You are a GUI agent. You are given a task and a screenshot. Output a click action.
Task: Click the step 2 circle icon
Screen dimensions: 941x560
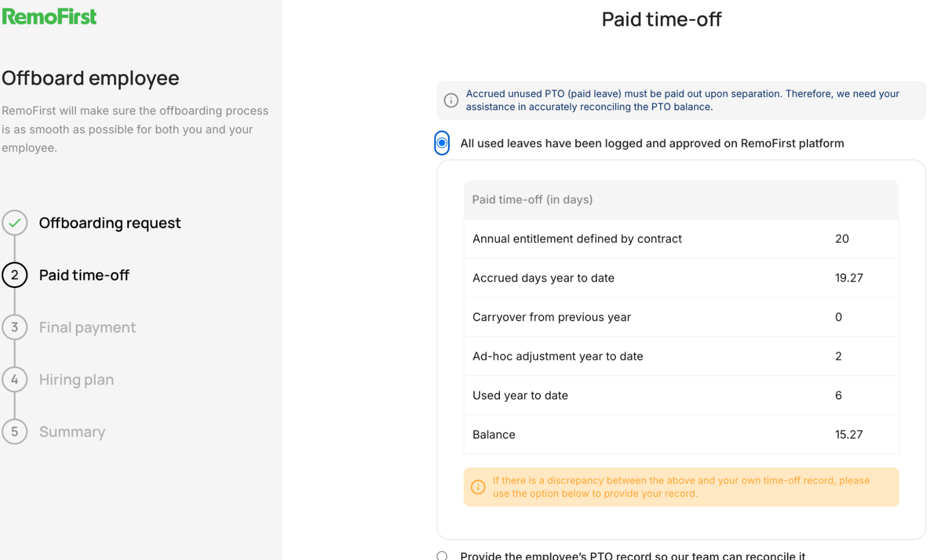[x=15, y=275]
